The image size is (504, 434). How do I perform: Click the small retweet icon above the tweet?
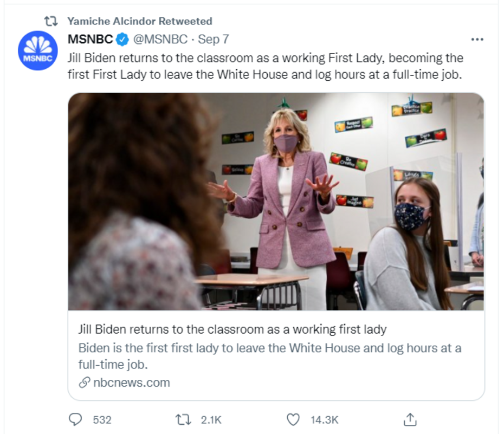pos(51,21)
